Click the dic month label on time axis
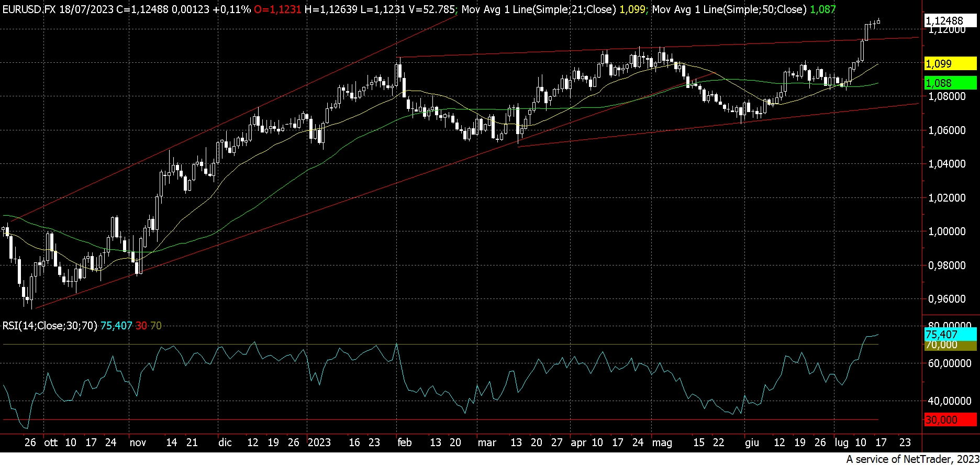Screen dimensions: 980x465 pos(225,442)
